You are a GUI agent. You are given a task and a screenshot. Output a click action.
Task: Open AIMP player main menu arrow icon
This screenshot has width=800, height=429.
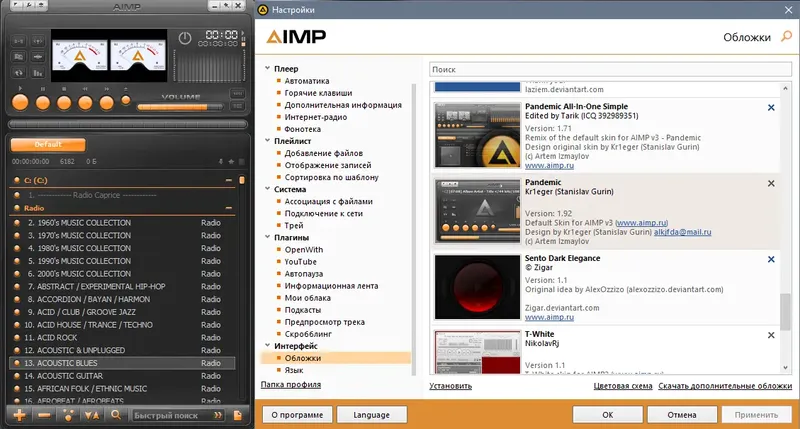click(17, 6)
